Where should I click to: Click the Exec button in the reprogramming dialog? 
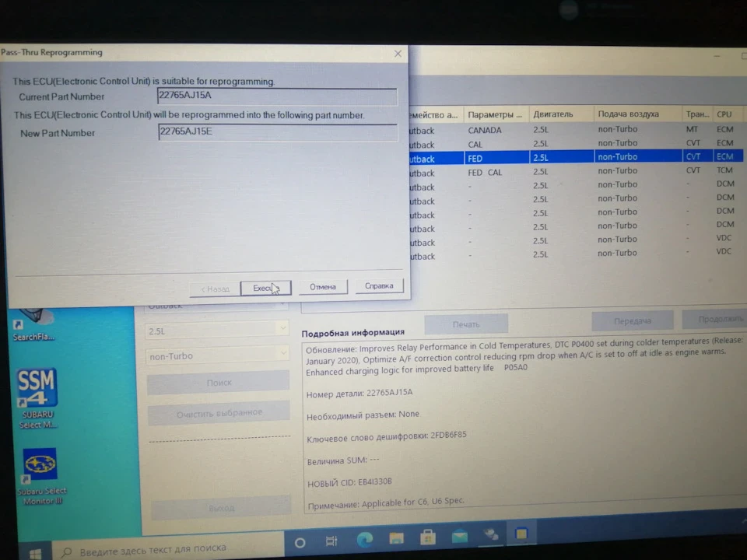(x=266, y=288)
